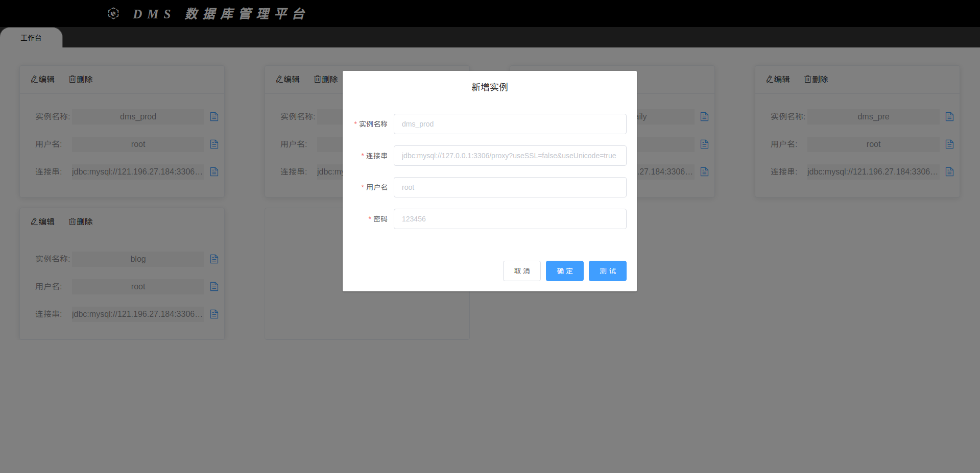Click jdbc connection string on dms_prod card

click(138, 172)
